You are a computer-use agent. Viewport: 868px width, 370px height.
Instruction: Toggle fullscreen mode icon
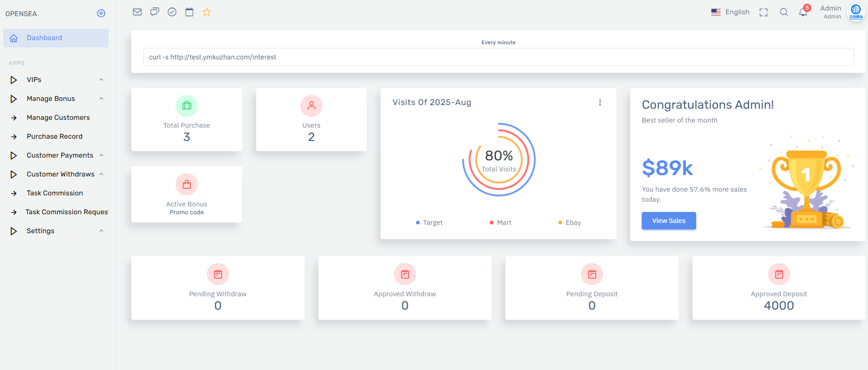pos(763,12)
